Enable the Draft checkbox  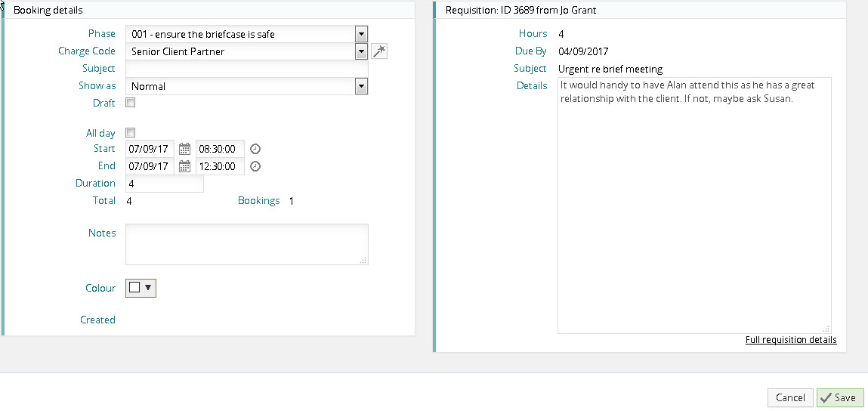(x=131, y=103)
